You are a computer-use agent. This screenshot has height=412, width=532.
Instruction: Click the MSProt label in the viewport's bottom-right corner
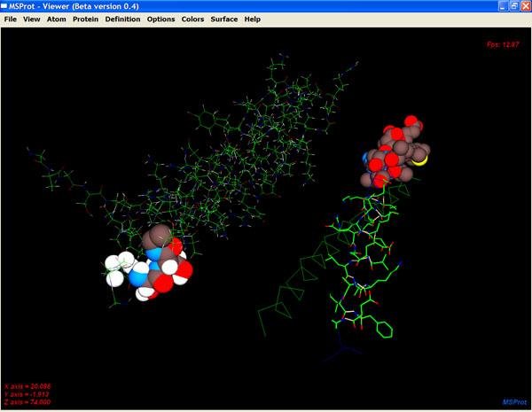coord(514,402)
